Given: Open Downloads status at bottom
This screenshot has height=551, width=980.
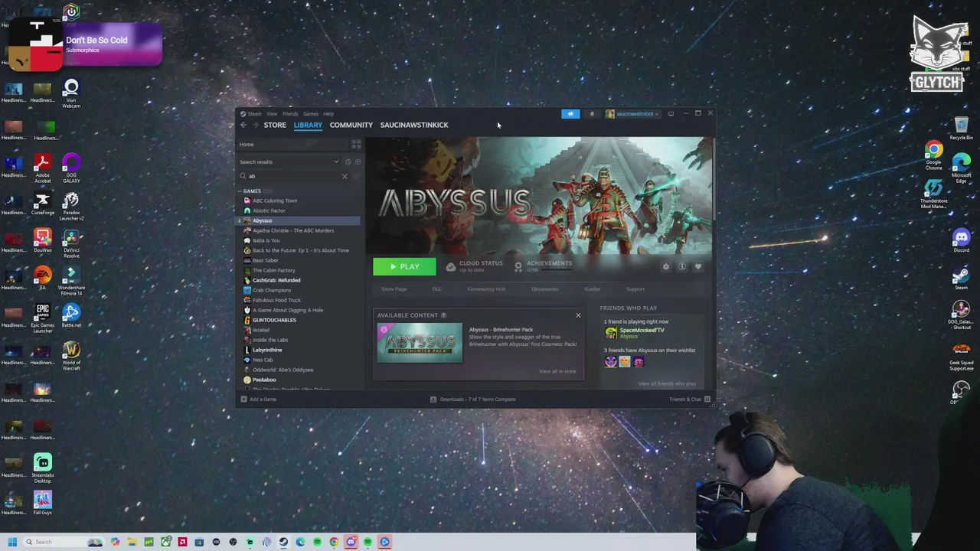Looking at the screenshot, I should tap(472, 399).
